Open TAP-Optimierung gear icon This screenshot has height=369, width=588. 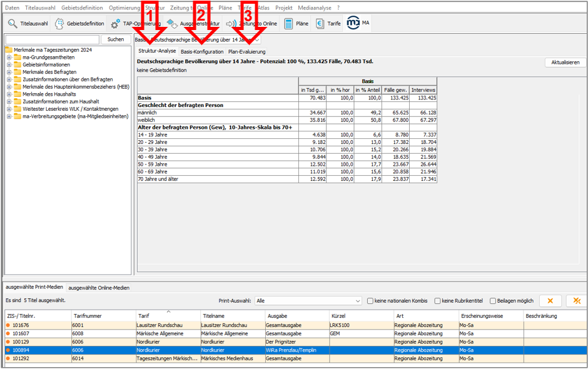pyautogui.click(x=116, y=24)
